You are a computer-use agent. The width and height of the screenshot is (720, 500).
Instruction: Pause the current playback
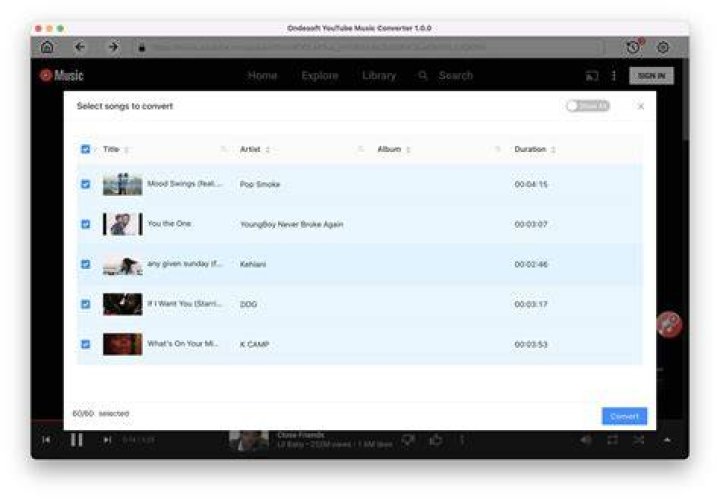click(x=76, y=440)
